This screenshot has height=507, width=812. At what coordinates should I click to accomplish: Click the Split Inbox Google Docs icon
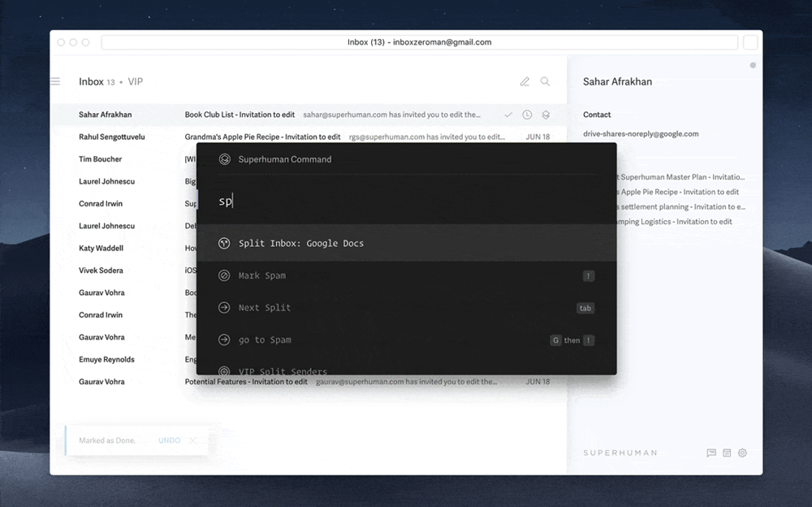coord(224,243)
